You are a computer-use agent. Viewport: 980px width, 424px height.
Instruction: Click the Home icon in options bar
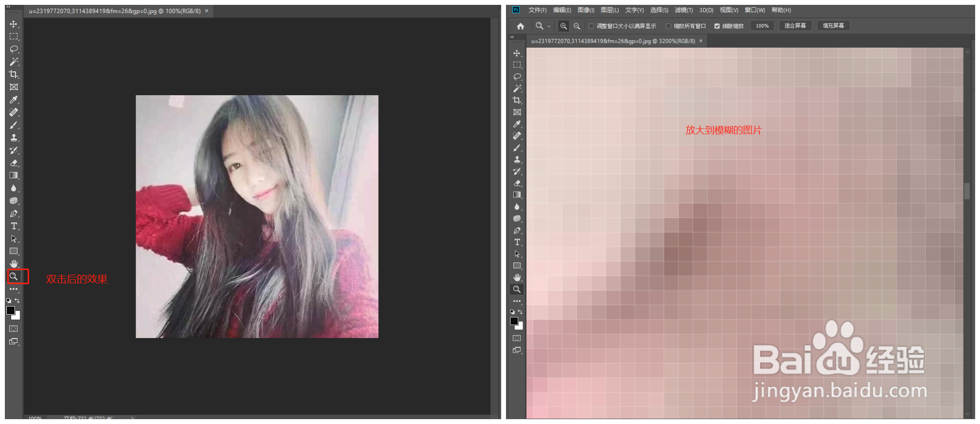point(521,26)
